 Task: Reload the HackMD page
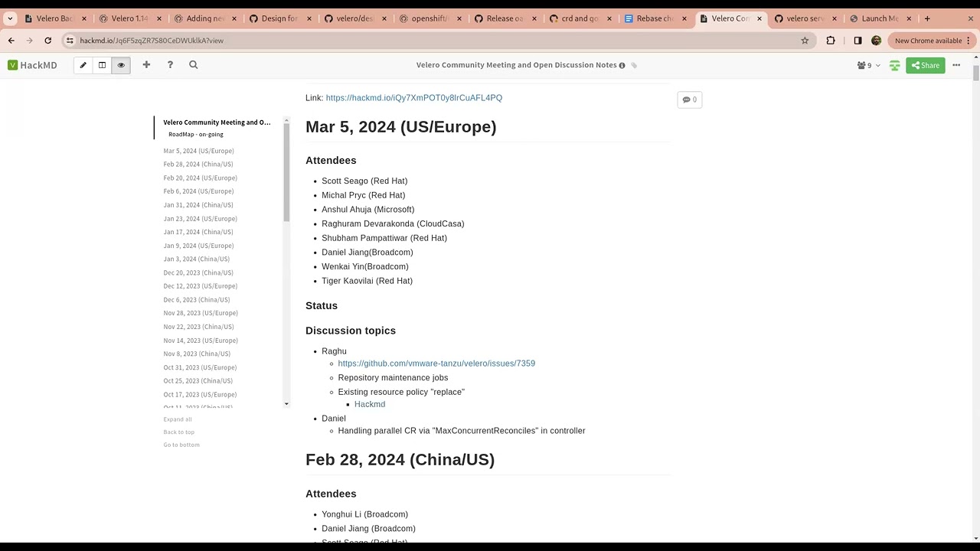click(x=47, y=41)
